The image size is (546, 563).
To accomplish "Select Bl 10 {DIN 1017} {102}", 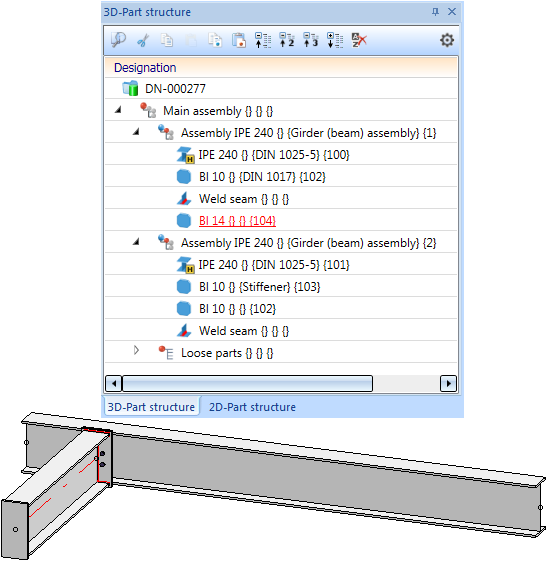I will pyautogui.click(x=281, y=176).
